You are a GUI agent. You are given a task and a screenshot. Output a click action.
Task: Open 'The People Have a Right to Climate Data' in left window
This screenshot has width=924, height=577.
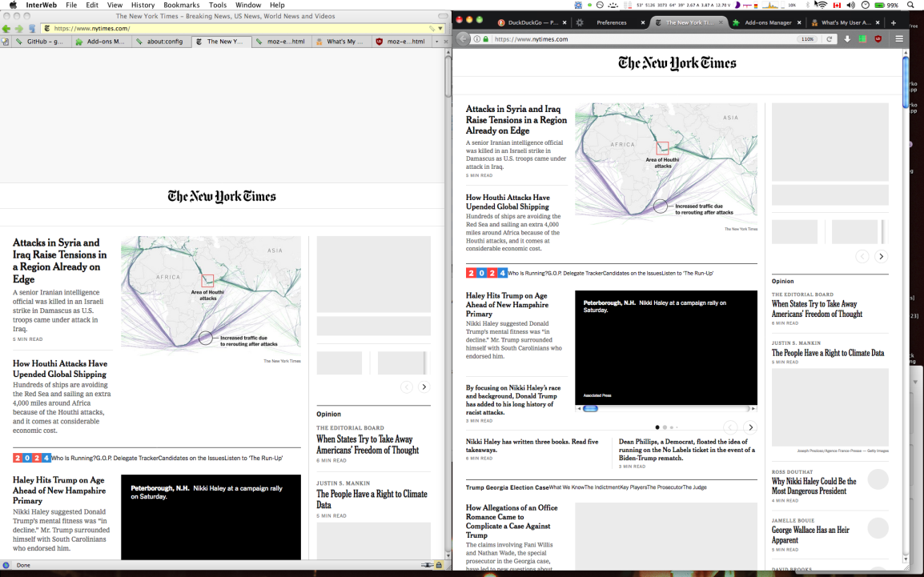point(372,499)
